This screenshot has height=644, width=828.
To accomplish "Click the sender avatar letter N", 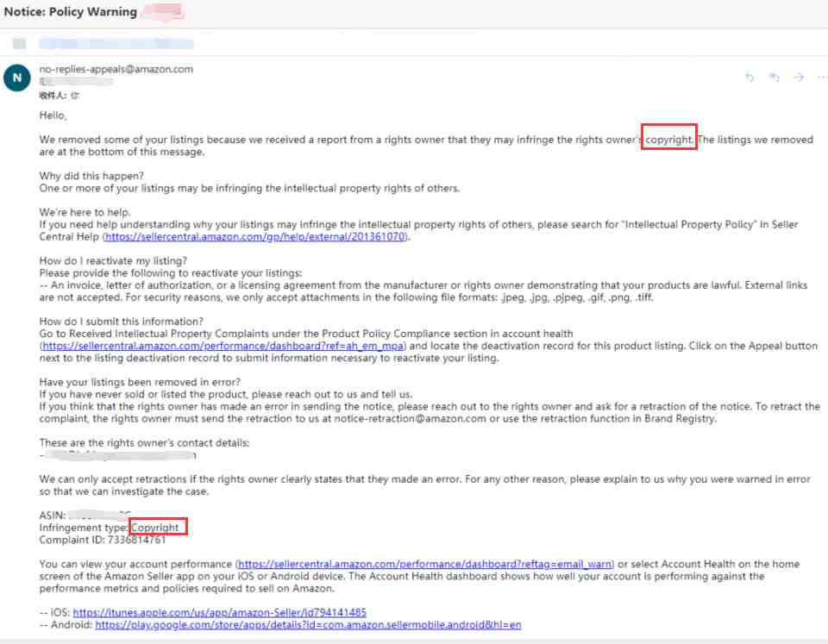I will 17,78.
